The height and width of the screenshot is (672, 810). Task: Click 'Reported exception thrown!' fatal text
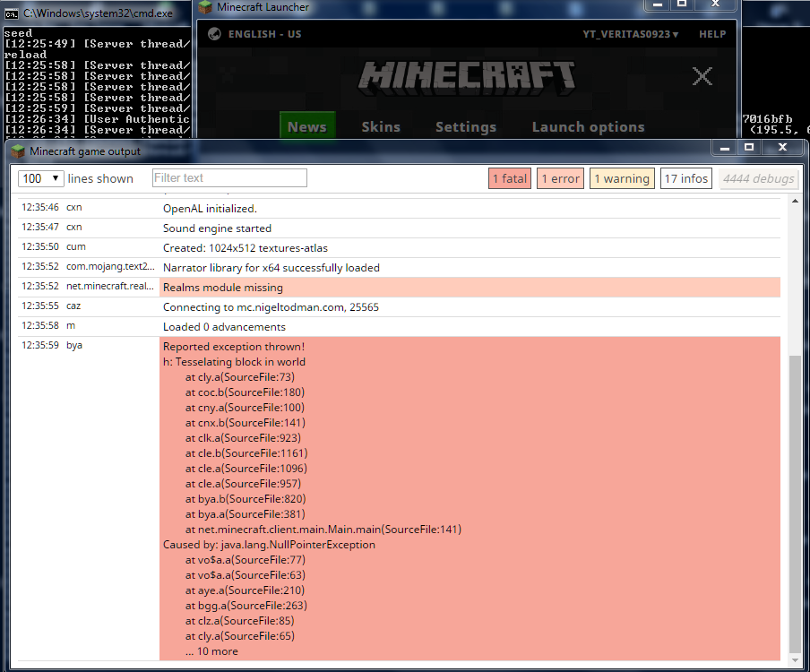pos(234,347)
